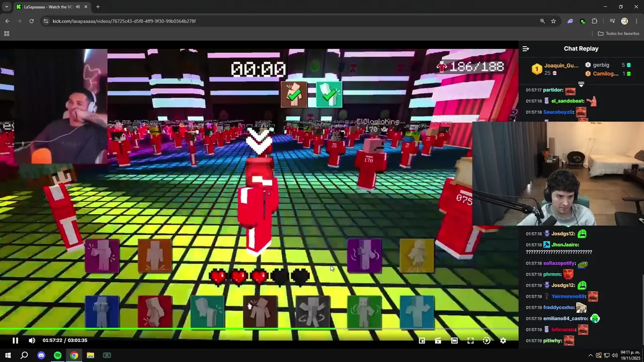Screen dimensions: 644x362
Task: View site information for kick.com
Action: pos(46,21)
